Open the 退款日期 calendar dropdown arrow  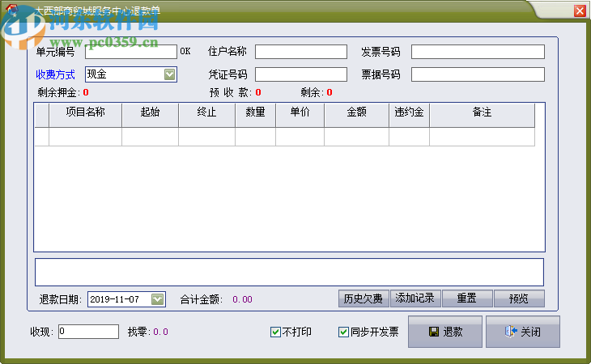tap(157, 299)
